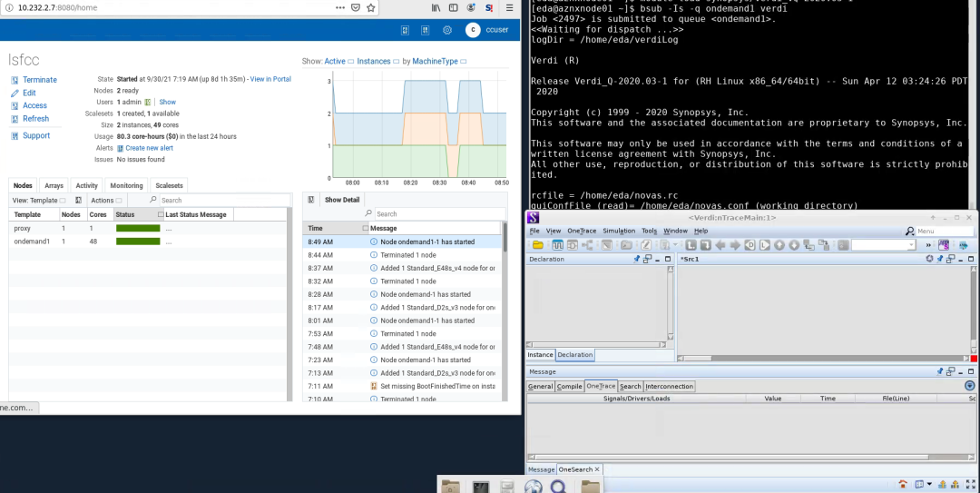
Task: Pin the Message panel in Verdi
Action: click(939, 371)
